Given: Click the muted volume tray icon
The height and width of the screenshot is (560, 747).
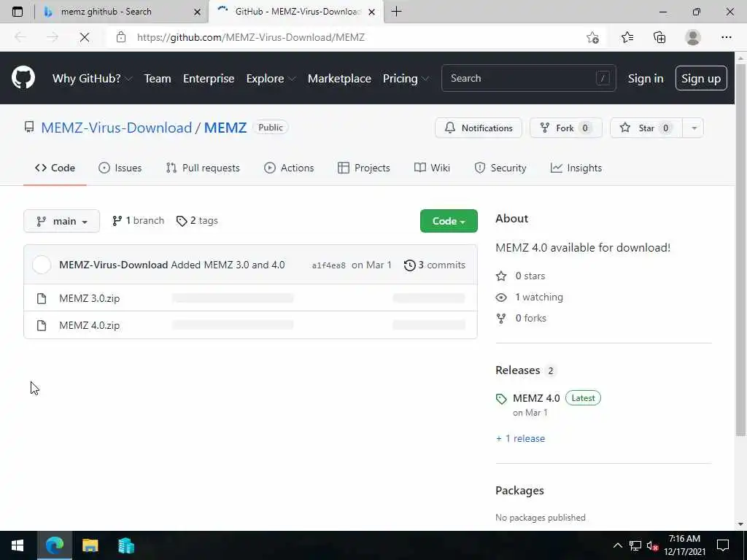Looking at the screenshot, I should [652, 545].
